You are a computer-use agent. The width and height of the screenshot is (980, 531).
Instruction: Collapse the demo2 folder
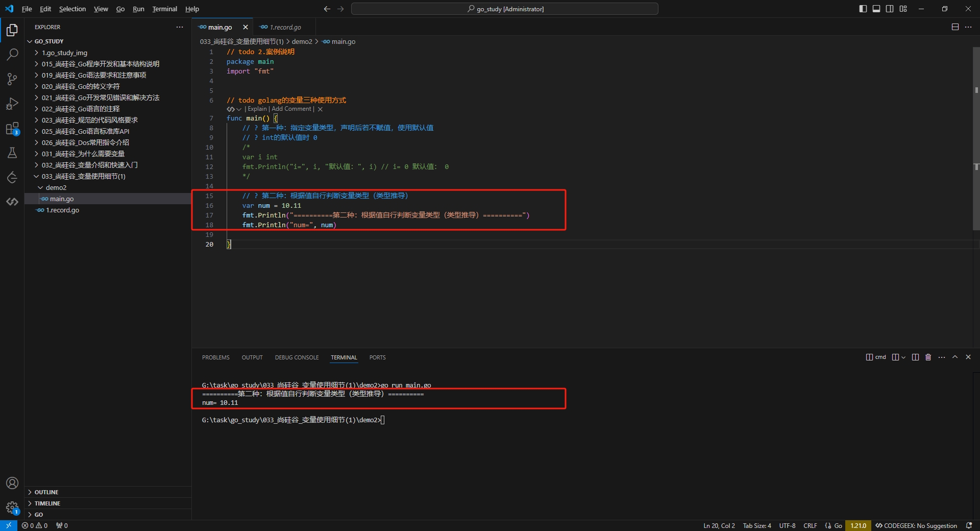pyautogui.click(x=56, y=187)
